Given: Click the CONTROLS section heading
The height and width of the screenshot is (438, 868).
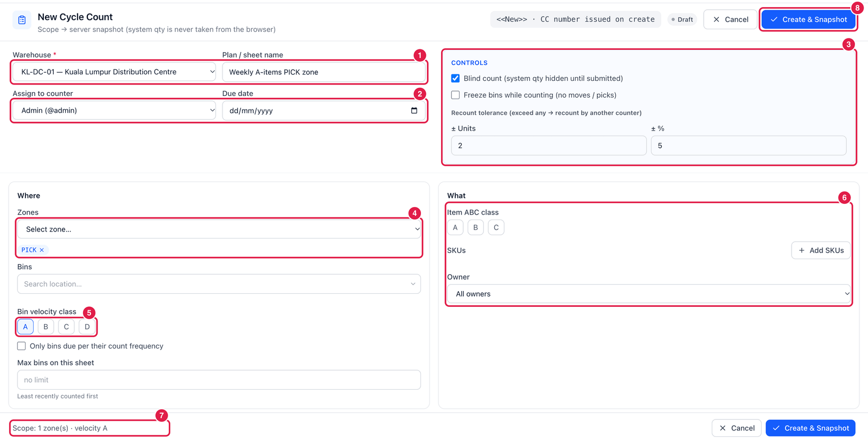Looking at the screenshot, I should click(x=469, y=63).
